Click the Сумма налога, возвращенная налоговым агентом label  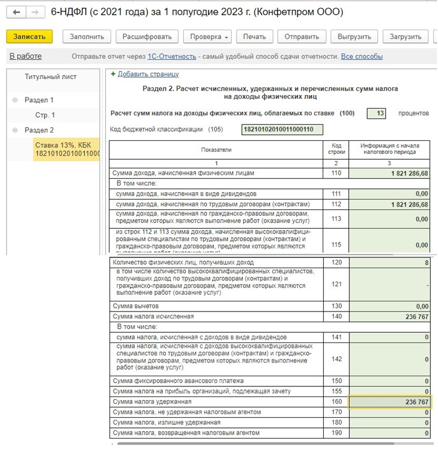(186, 433)
